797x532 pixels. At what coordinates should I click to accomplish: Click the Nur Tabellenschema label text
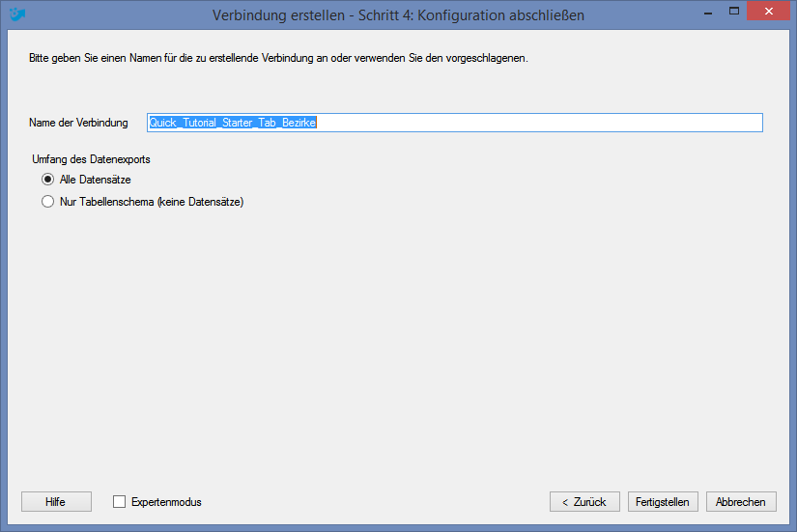pos(152,202)
